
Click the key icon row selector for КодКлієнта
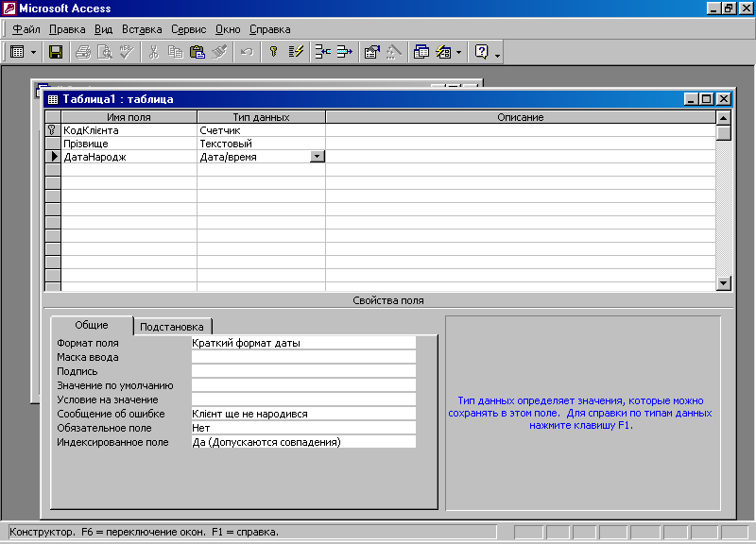[53, 130]
